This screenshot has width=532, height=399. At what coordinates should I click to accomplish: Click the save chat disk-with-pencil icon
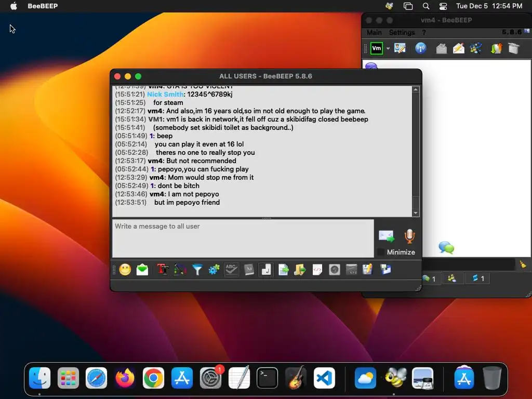[x=368, y=270]
